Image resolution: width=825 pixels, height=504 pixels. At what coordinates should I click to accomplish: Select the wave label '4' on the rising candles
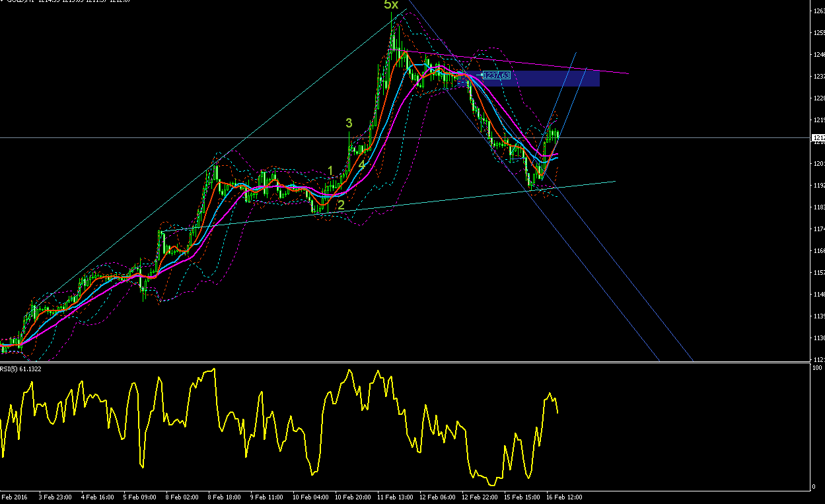(361, 164)
